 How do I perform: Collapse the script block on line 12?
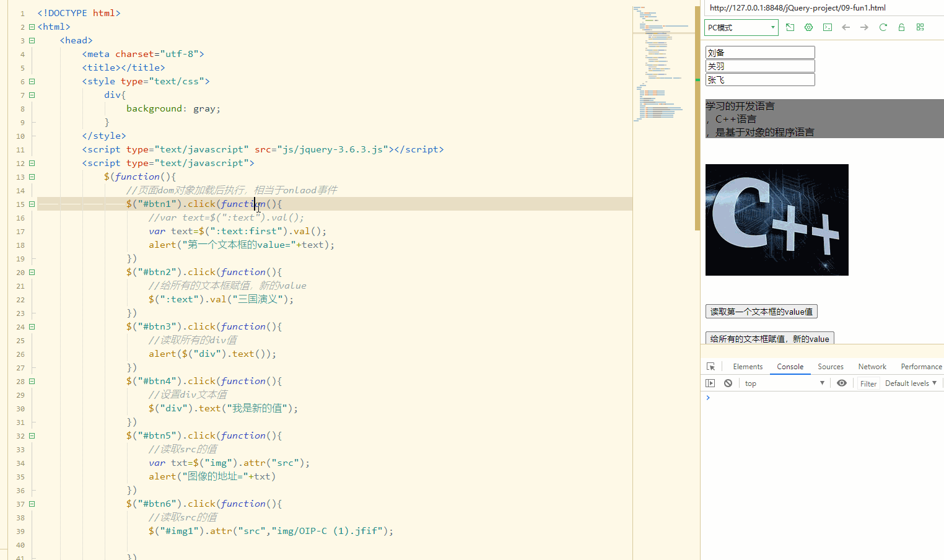coord(32,163)
